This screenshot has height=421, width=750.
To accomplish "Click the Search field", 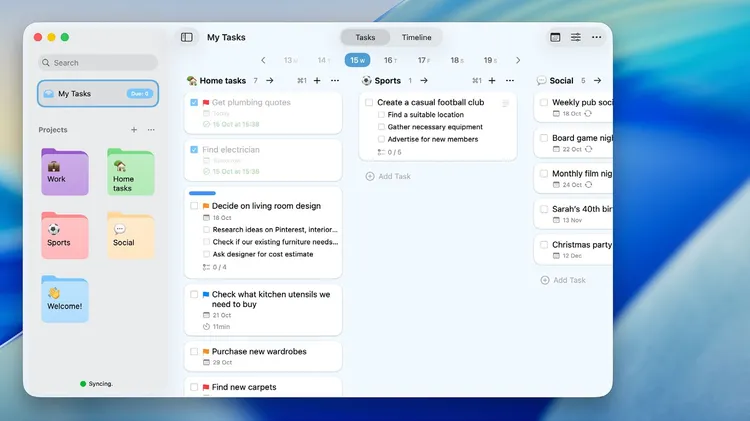I will (x=98, y=62).
